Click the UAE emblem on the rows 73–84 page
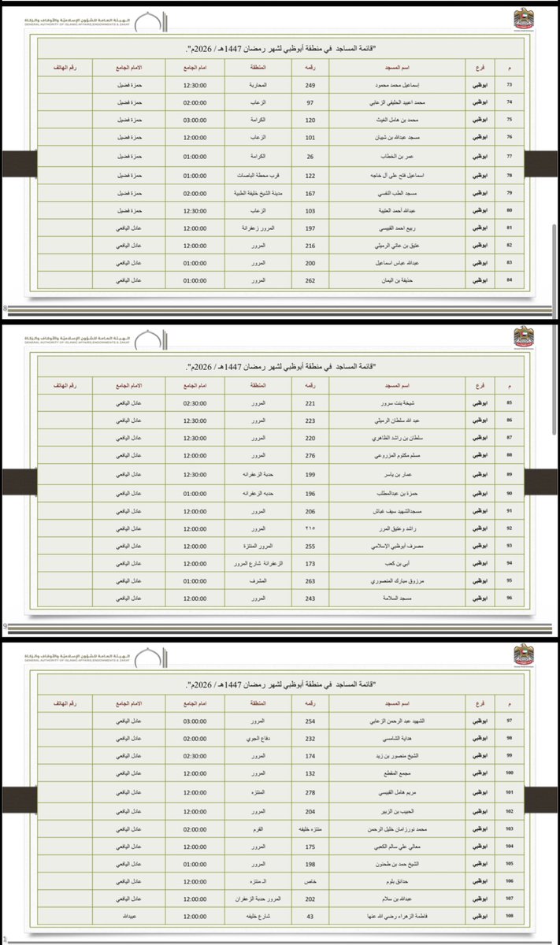Screen dimensions: 560x945 [525, 19]
